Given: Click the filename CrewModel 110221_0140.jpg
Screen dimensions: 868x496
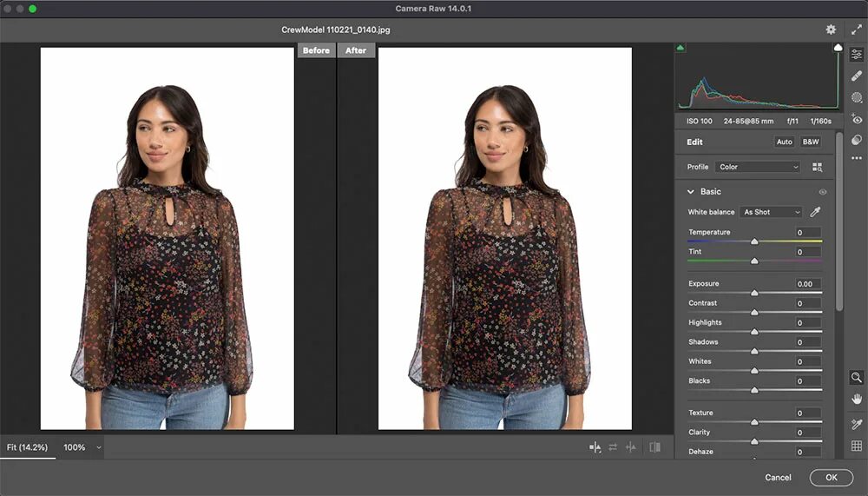Looking at the screenshot, I should point(335,30).
